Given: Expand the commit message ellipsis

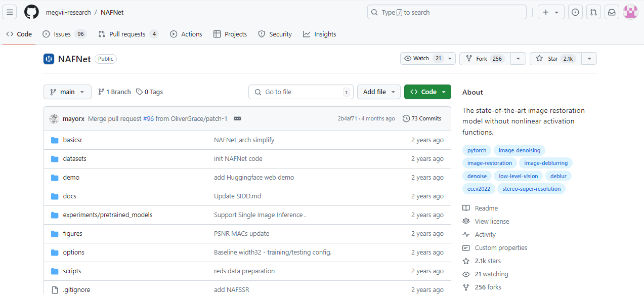Looking at the screenshot, I should point(237,118).
